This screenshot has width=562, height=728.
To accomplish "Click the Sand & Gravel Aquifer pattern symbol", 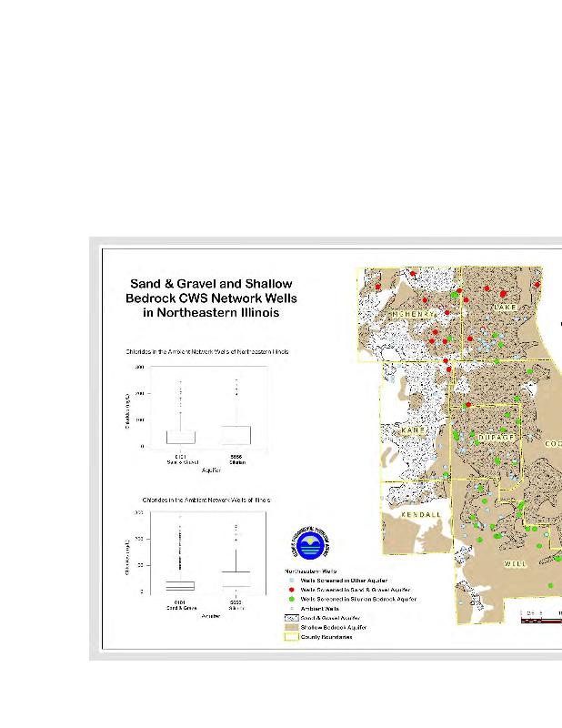I will coord(291,618).
